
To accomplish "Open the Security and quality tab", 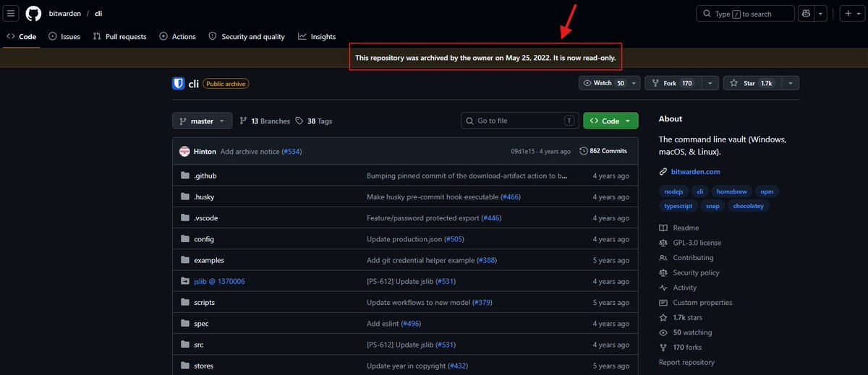I will coord(247,36).
